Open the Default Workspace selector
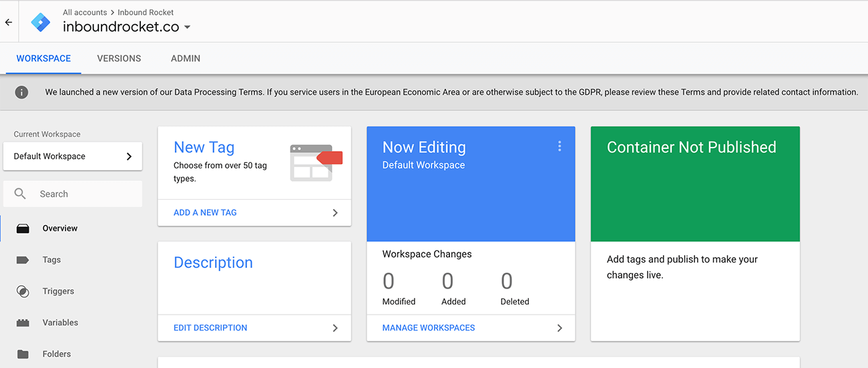 coord(72,156)
